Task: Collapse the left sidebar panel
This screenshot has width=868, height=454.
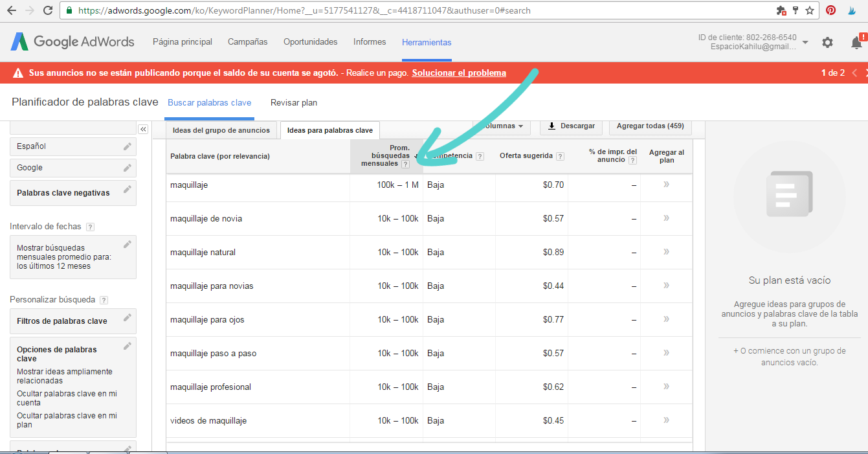Action: click(143, 129)
